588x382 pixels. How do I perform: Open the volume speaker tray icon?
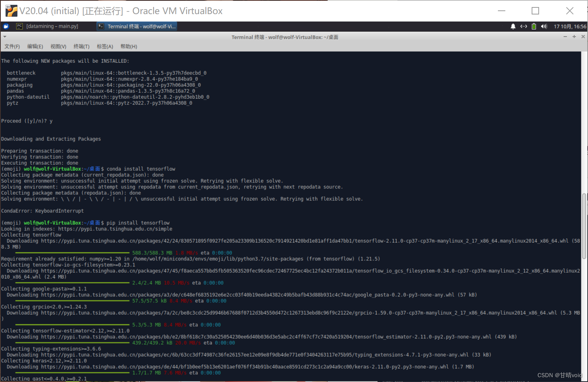(x=544, y=26)
